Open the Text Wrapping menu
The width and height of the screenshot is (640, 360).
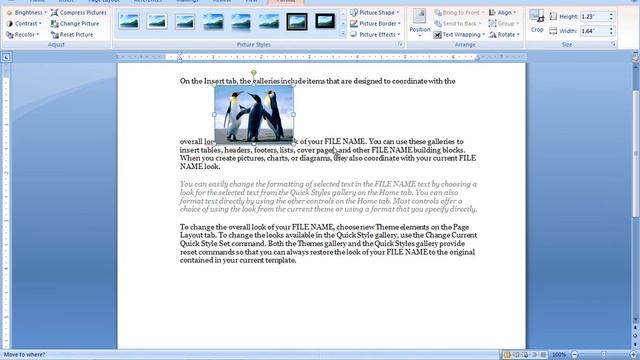coord(459,35)
